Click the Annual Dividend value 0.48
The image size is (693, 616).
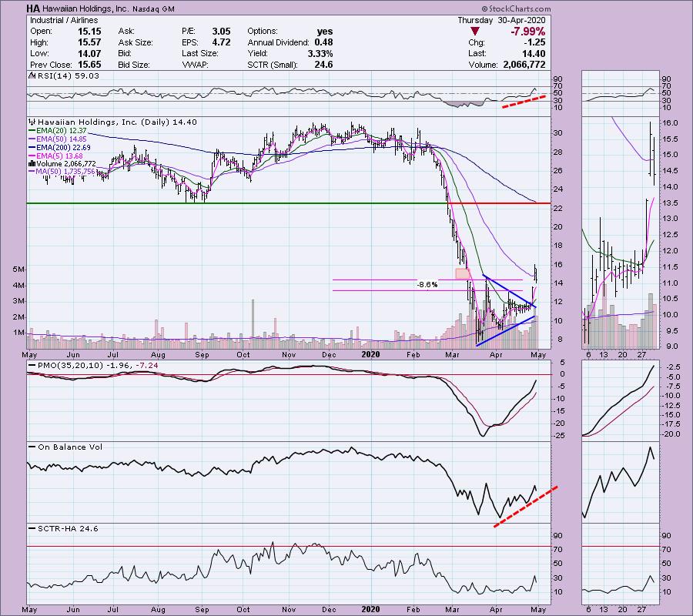(x=323, y=42)
